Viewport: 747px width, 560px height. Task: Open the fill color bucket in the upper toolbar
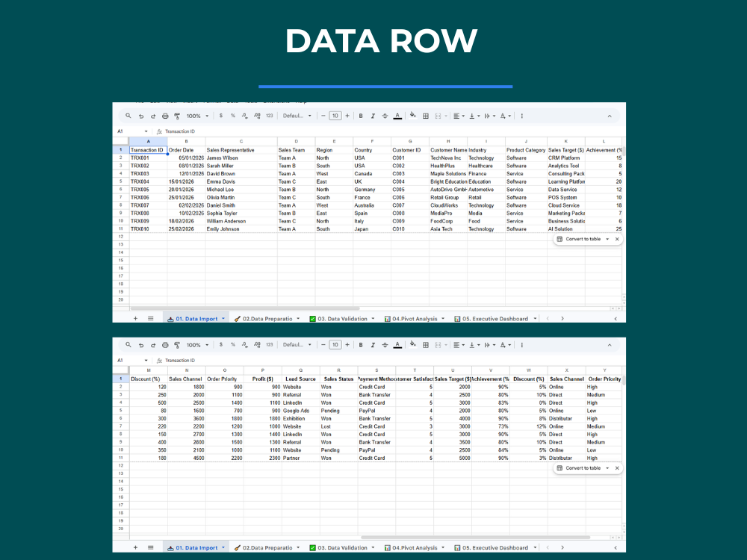(x=412, y=115)
